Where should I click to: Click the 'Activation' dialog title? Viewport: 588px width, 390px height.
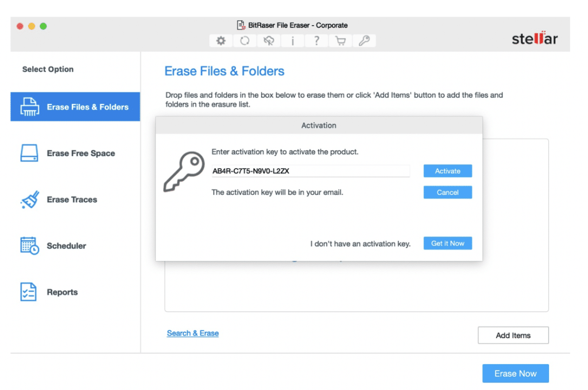[319, 126]
